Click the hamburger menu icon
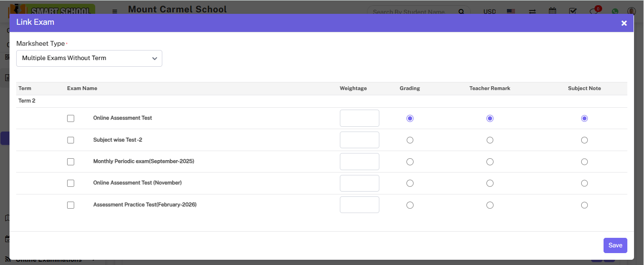The width and height of the screenshot is (644, 265). (115, 11)
